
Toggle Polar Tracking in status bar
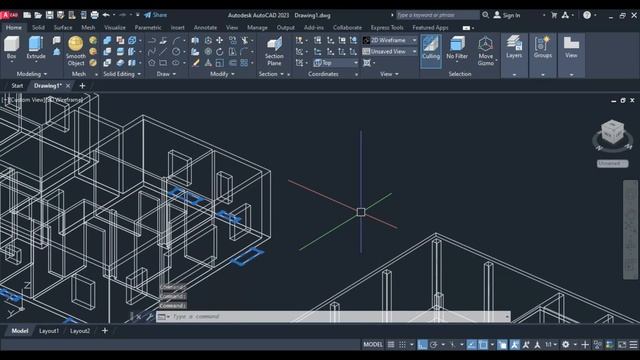(x=433, y=344)
